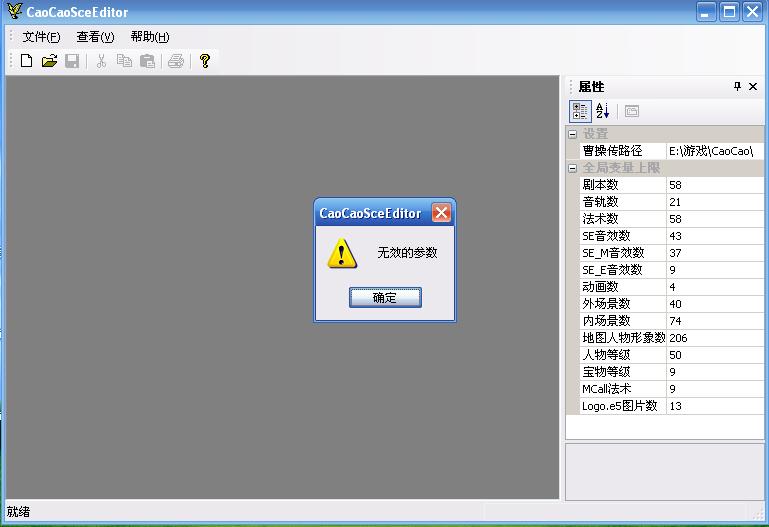Create a new file with New icon
The width and height of the screenshot is (769, 527).
(x=26, y=61)
